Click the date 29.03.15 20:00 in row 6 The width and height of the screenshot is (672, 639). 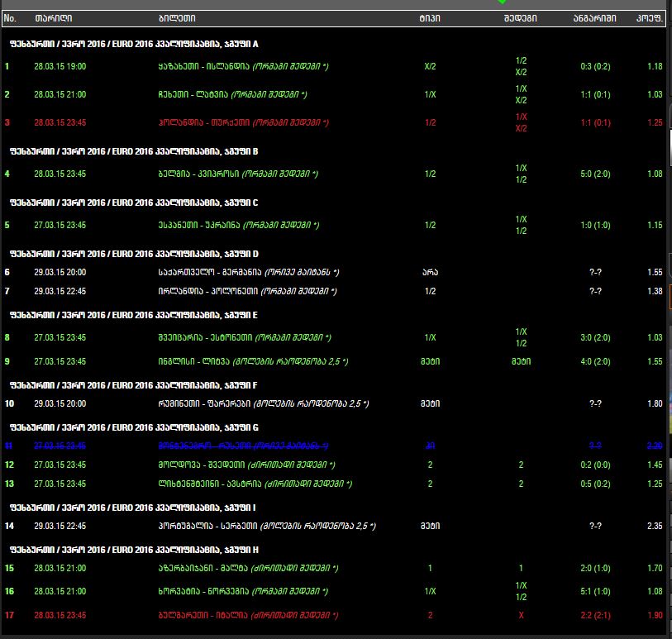tap(60, 272)
